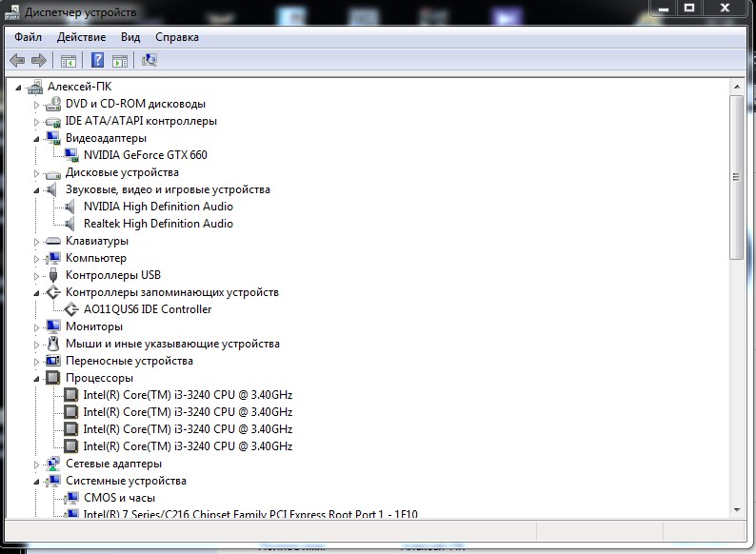The height and width of the screenshot is (554, 756).
Task: Click the Device Manager title bar icon
Action: tap(11, 12)
